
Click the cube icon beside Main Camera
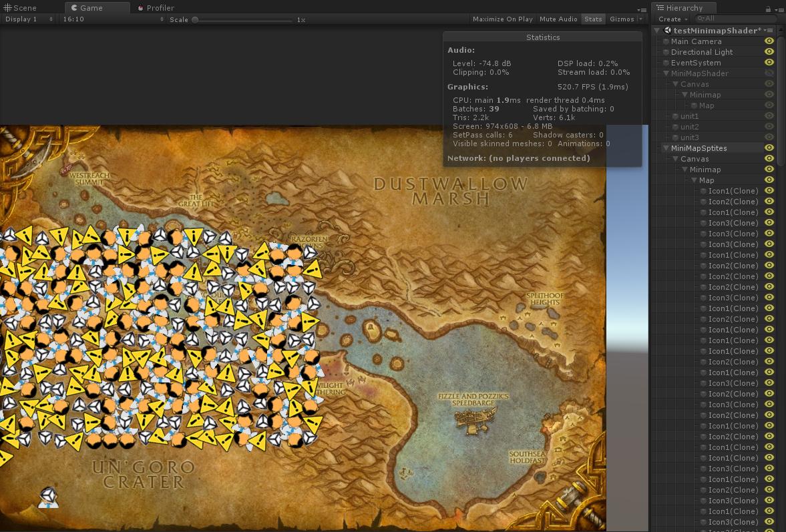(x=666, y=41)
